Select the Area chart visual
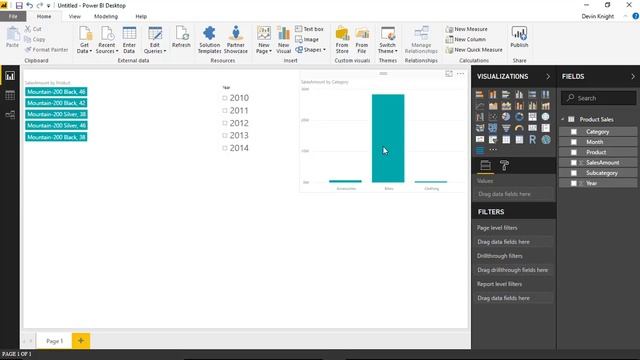 [493, 106]
